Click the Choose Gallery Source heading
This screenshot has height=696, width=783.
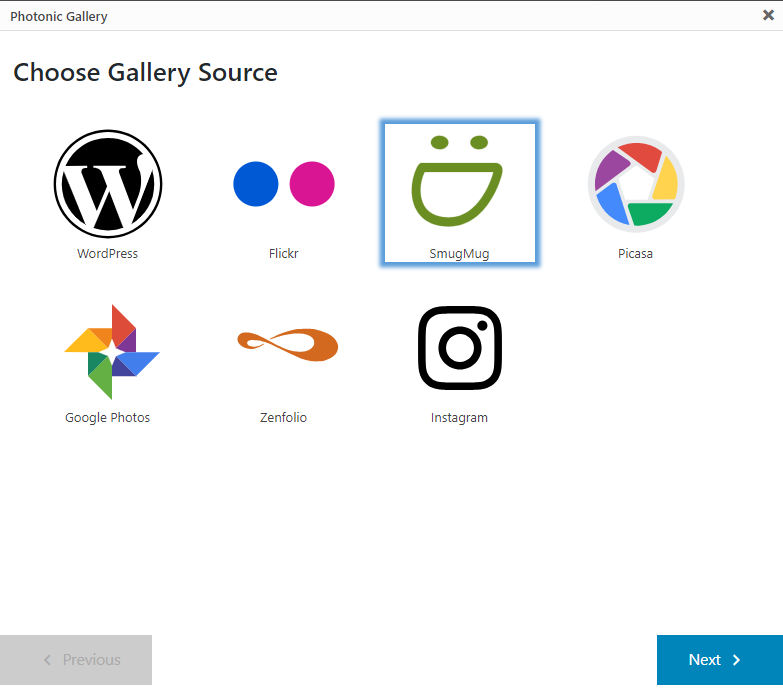(145, 73)
